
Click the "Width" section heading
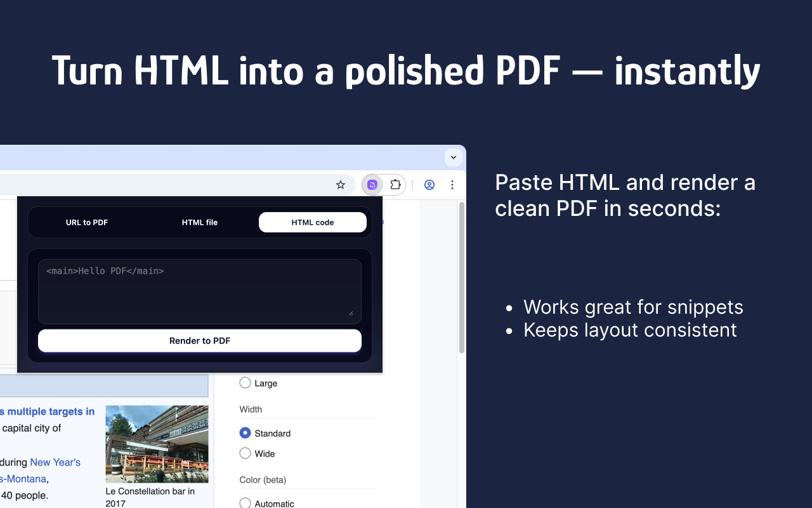coord(251,410)
